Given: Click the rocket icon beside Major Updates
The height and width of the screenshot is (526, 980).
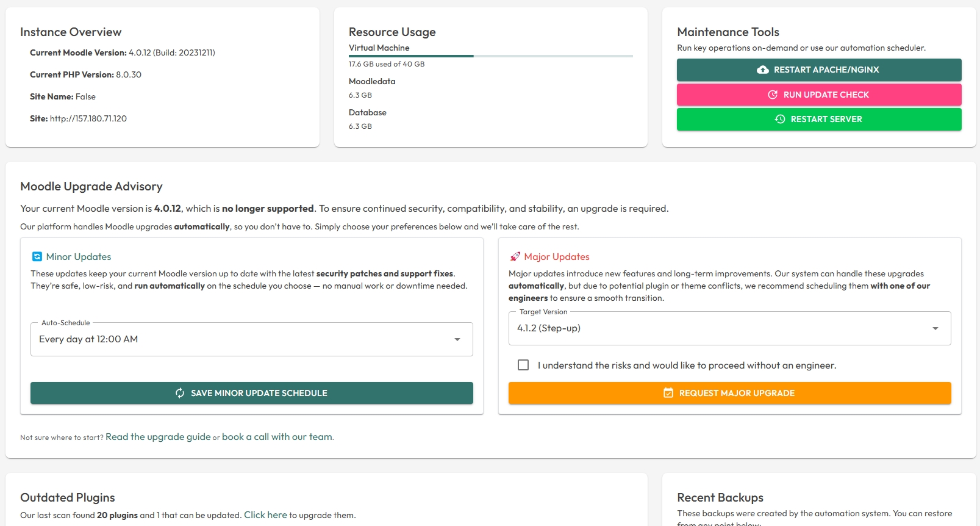Looking at the screenshot, I should pos(515,257).
